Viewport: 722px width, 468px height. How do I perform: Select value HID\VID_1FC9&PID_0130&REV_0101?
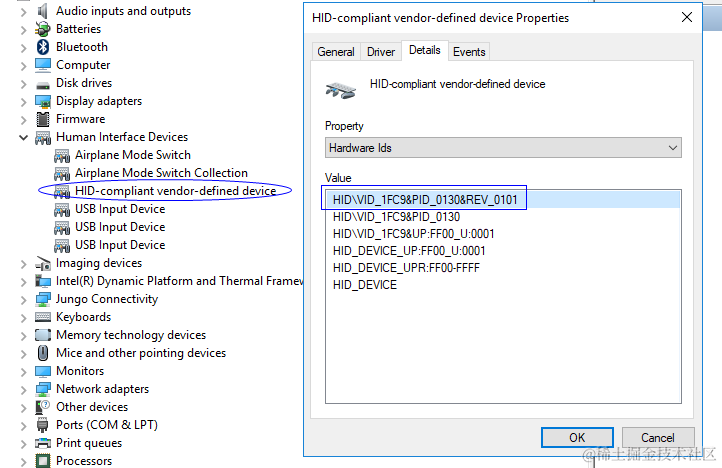pyautogui.click(x=503, y=199)
